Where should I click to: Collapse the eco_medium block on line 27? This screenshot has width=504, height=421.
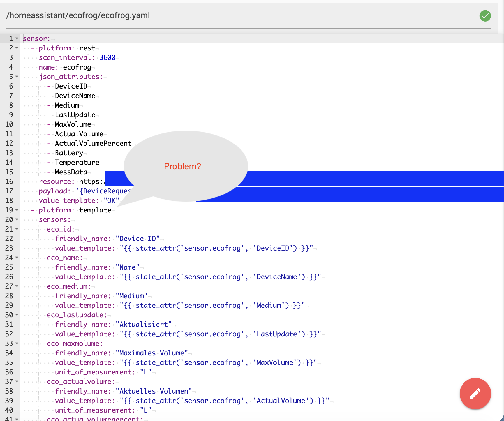coord(17,286)
